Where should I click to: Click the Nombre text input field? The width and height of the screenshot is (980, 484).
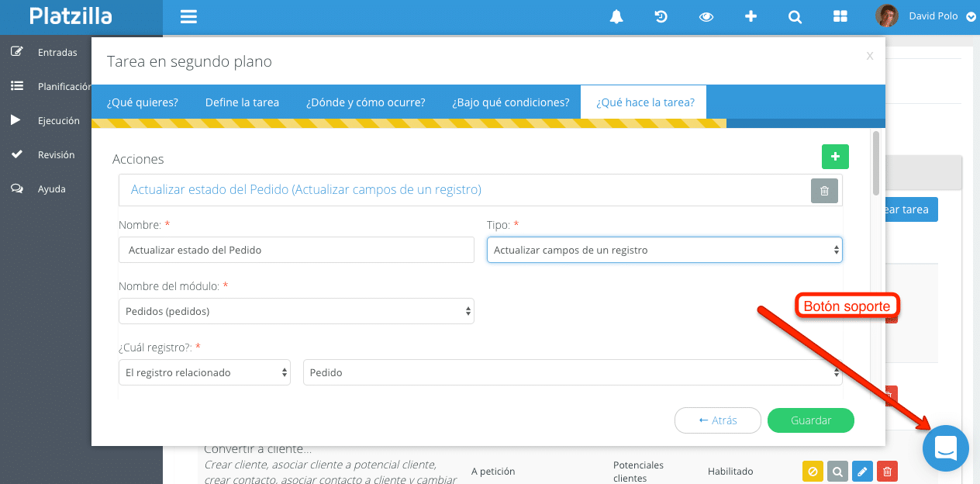coord(296,250)
